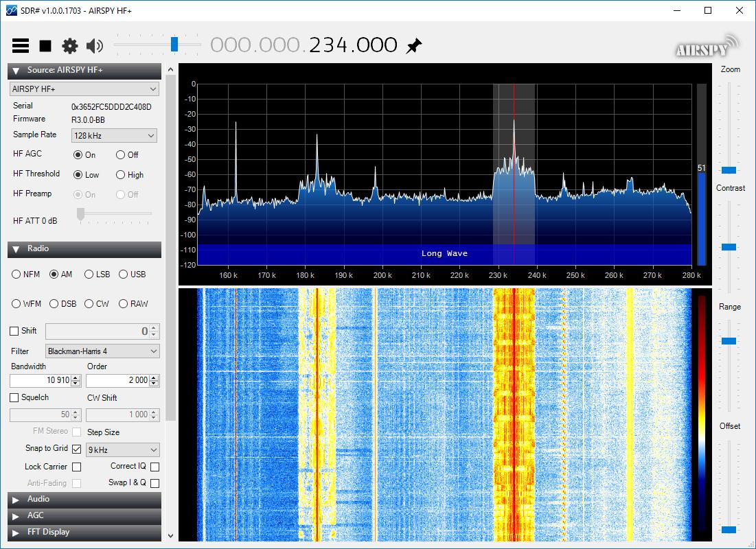Click the AIRSPY logo
Screen dimensions: 756x549
point(707,46)
